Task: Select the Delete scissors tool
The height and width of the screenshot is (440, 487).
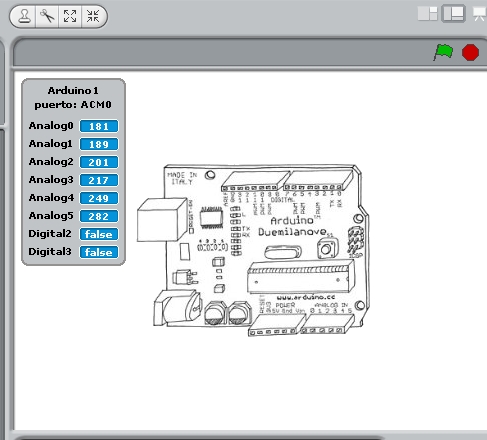Action: tap(47, 16)
